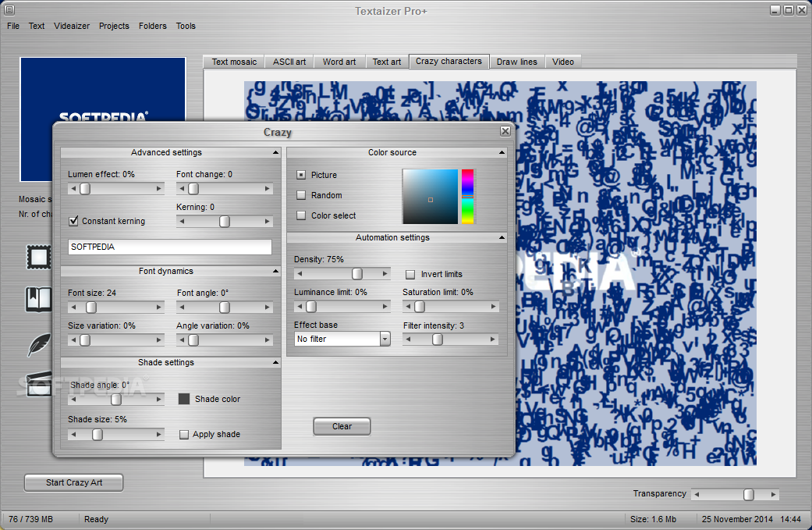Viewport: 812px width, 530px height.
Task: Click left arrow of Size variation slider
Action: [x=73, y=340]
